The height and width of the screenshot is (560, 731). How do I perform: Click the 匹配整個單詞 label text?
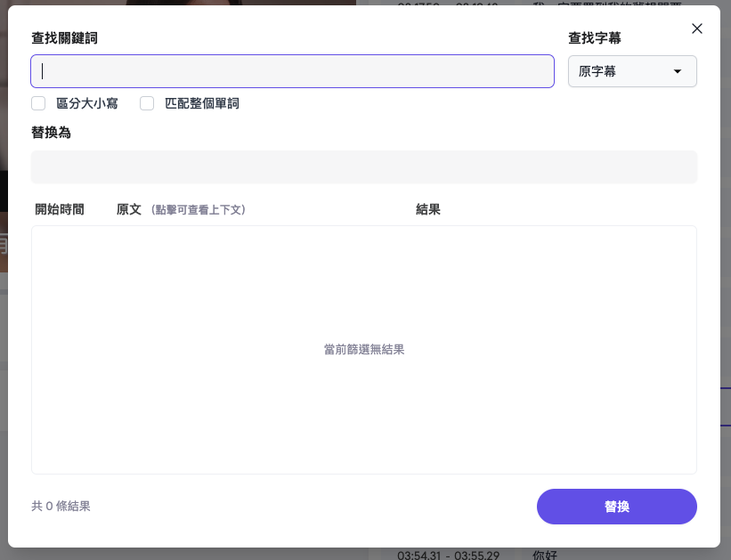click(202, 103)
